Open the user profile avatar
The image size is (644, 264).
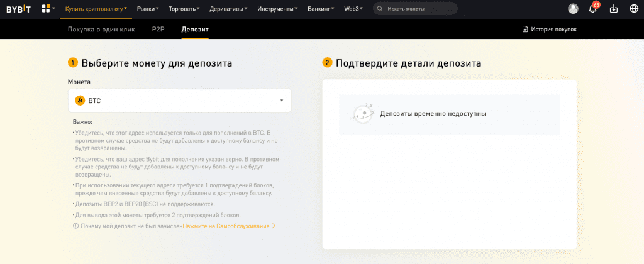[x=573, y=9]
